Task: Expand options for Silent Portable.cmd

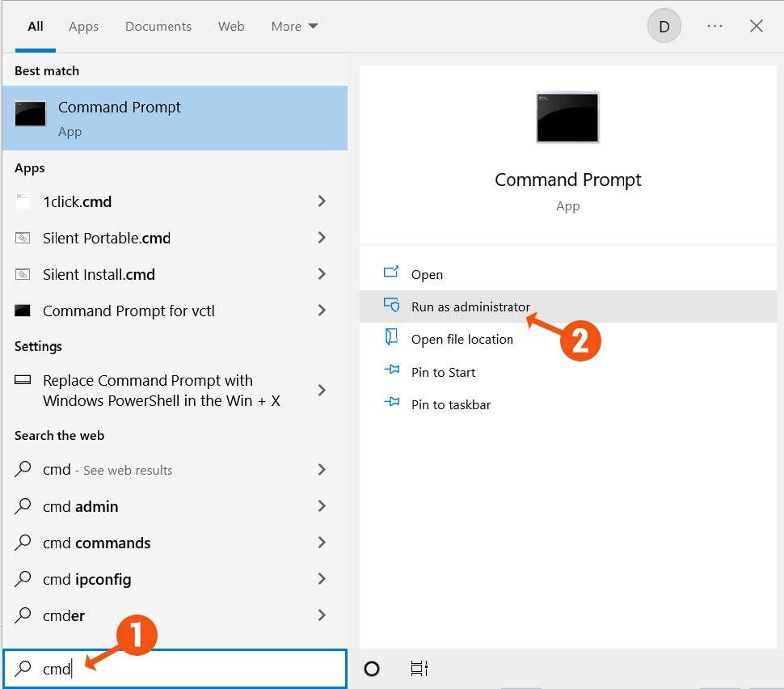Action: 322,238
